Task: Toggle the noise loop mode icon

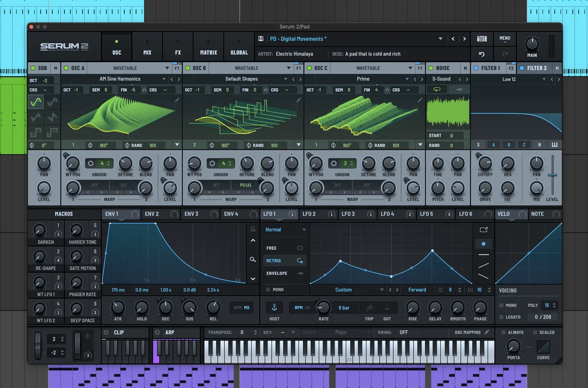Action: pos(436,89)
